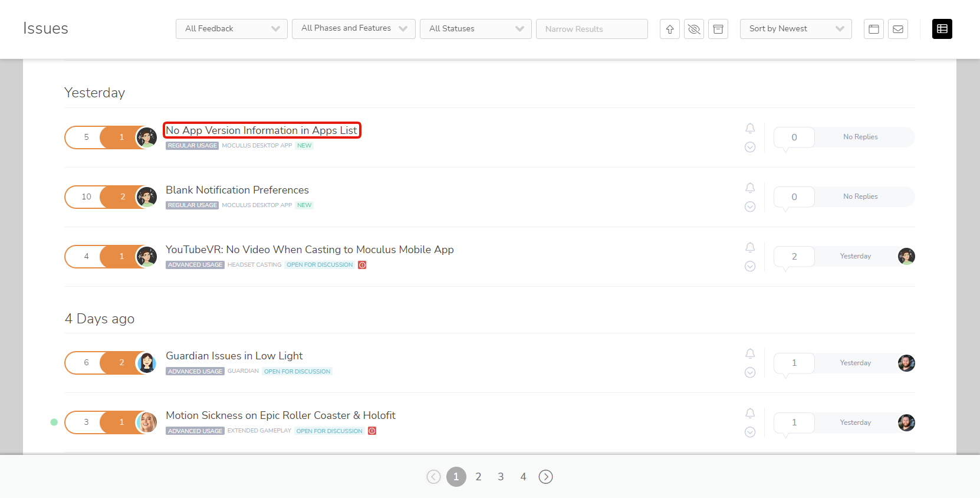Click the 1 reply bubble for Motion Sickness
The image size is (980, 498).
pos(794,422)
